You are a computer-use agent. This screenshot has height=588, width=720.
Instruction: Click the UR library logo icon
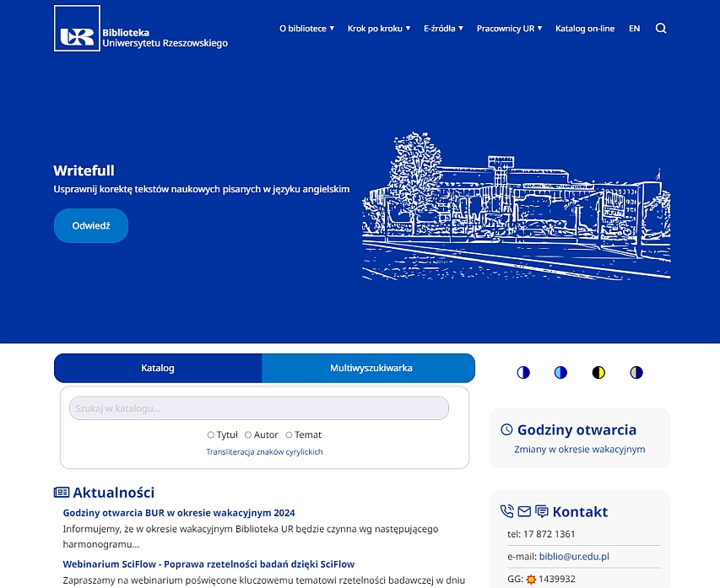77,29
